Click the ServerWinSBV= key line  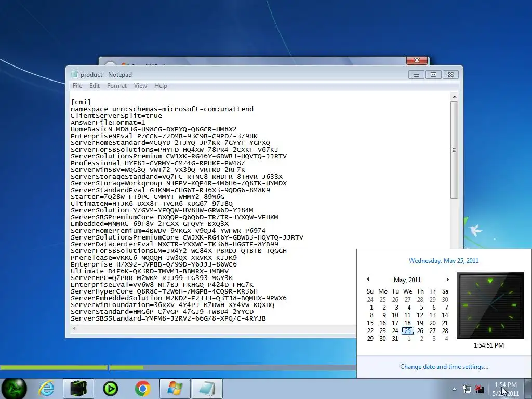pos(157,170)
